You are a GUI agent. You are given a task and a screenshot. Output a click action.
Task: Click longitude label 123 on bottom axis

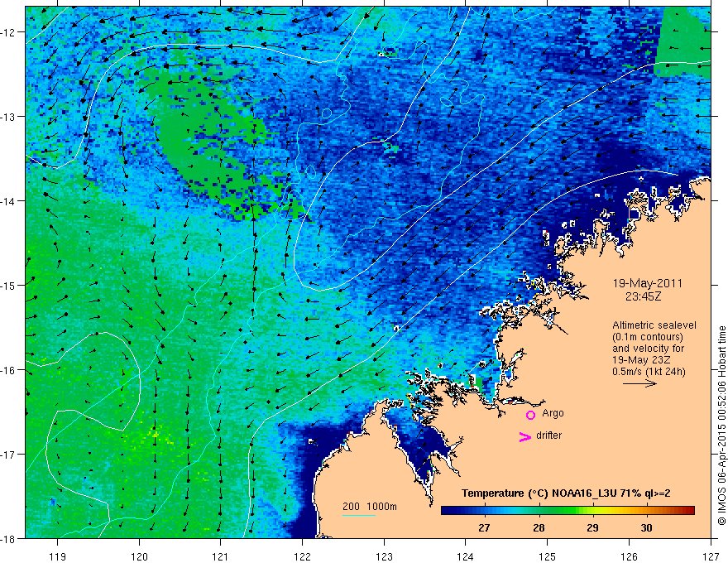coord(384,556)
